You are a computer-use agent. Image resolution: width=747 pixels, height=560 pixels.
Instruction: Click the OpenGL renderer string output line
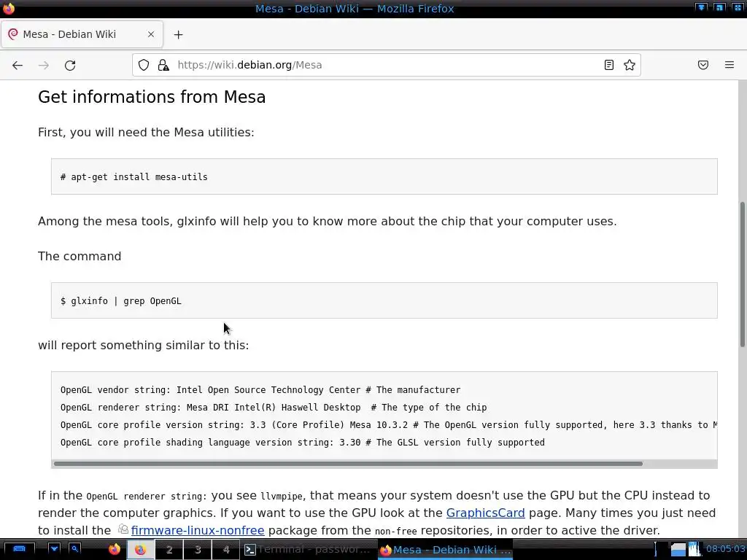click(x=274, y=408)
